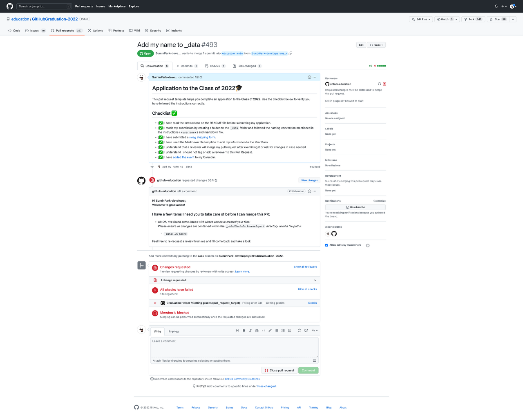523x420 pixels.
Task: Open the repository Insights tab
Action: tap(174, 31)
